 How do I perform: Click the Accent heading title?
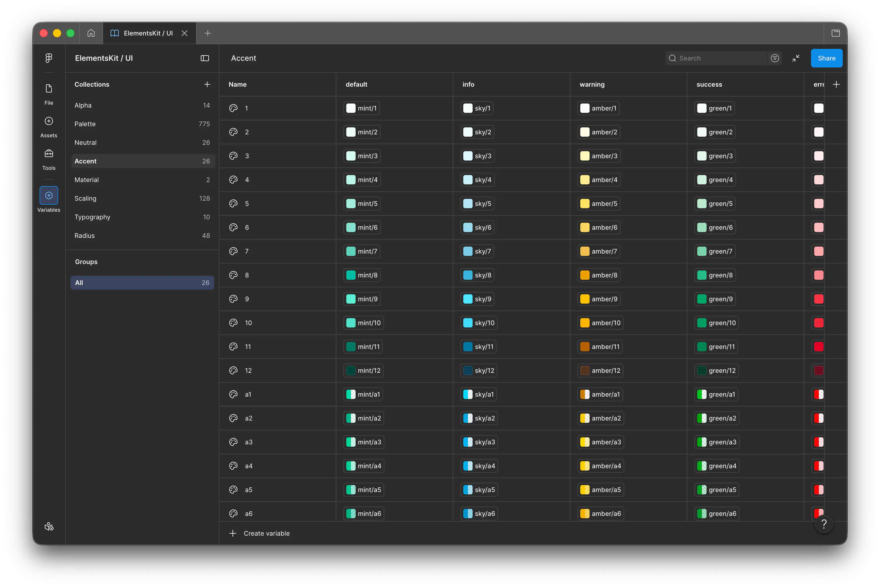pyautogui.click(x=243, y=58)
